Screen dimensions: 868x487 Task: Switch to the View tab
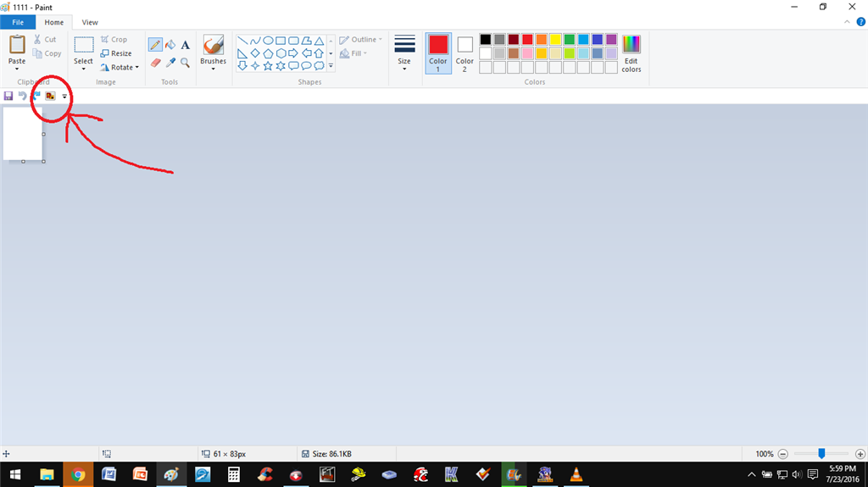point(90,22)
